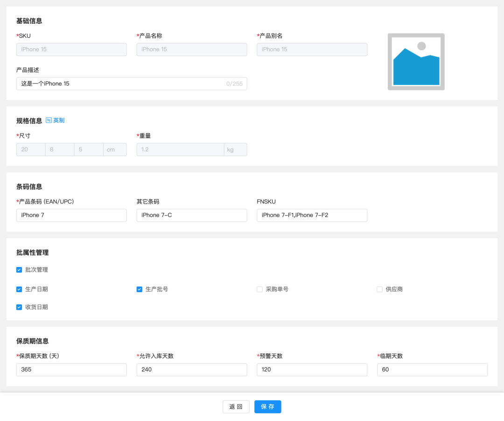Enable the 供应商 checkbox

click(379, 289)
